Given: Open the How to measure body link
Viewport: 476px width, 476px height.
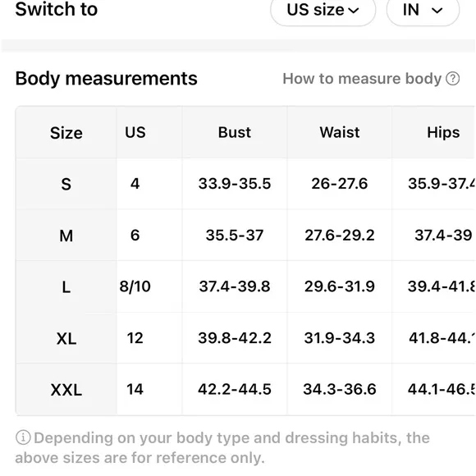Looking at the screenshot, I should point(362,79).
